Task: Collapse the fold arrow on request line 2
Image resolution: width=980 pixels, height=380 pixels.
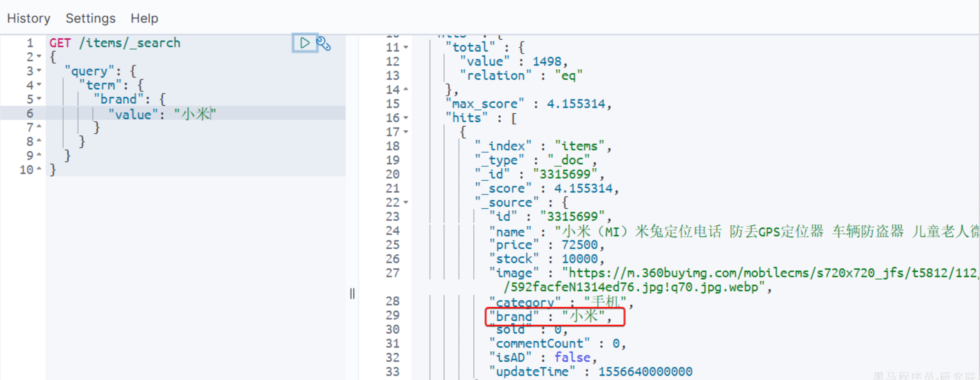Action: (x=39, y=56)
